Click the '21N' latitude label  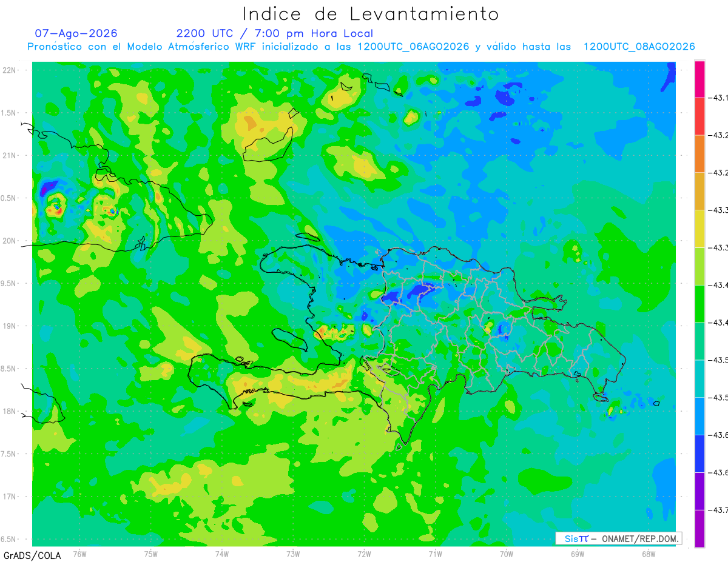coord(10,155)
